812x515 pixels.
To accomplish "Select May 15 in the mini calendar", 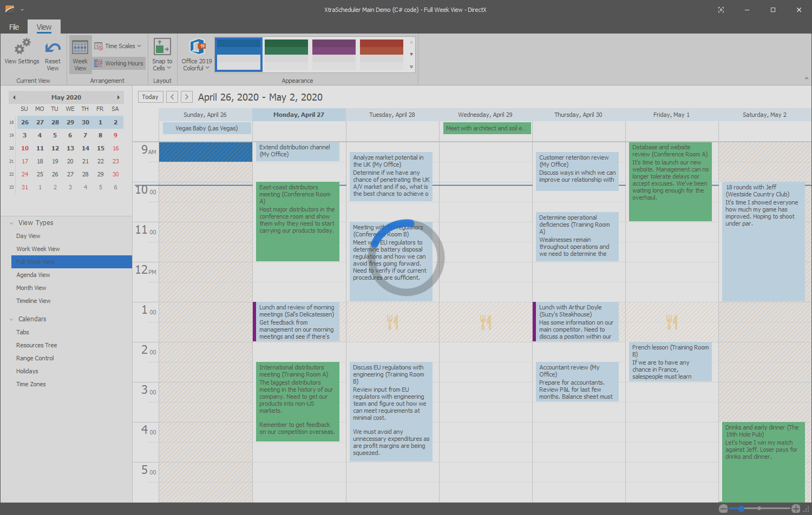I will tap(100, 148).
